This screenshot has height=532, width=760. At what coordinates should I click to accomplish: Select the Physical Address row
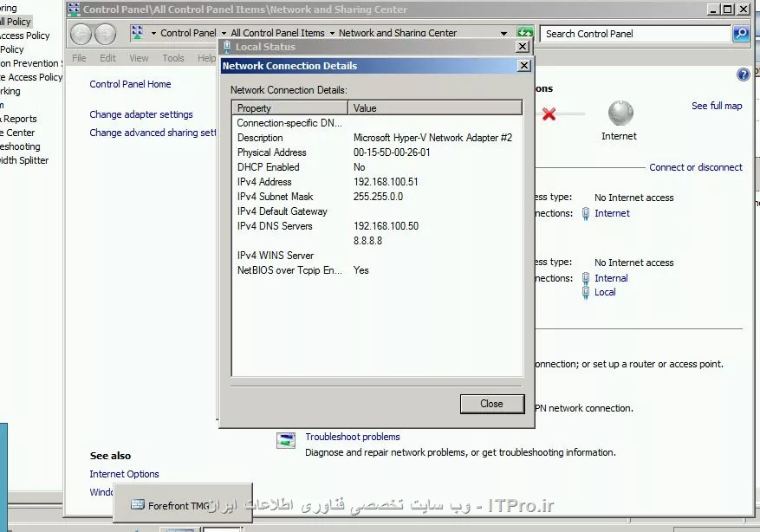click(377, 152)
